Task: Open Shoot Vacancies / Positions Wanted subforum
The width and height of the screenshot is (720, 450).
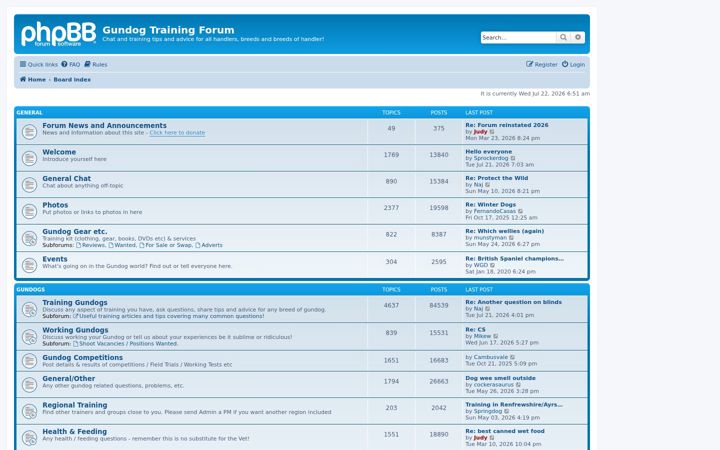Action: tap(125, 344)
